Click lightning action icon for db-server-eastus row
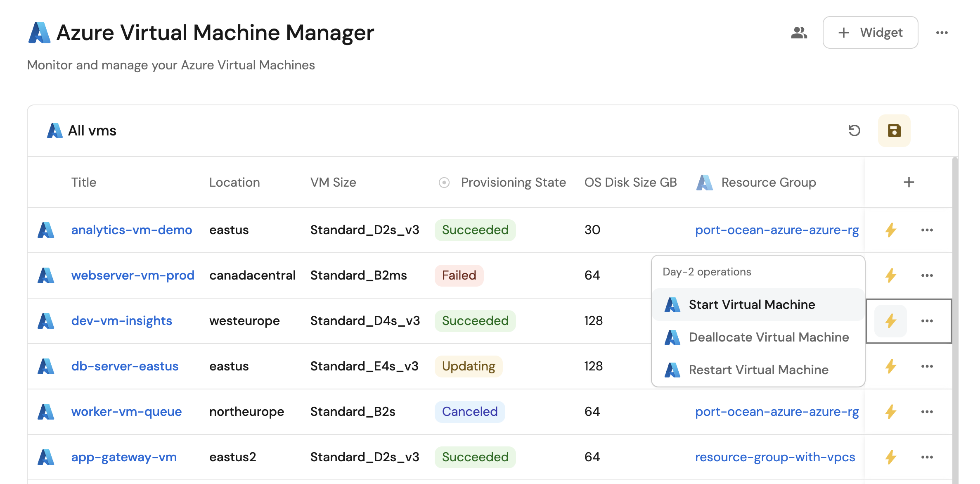This screenshot has width=980, height=484. pyautogui.click(x=891, y=366)
